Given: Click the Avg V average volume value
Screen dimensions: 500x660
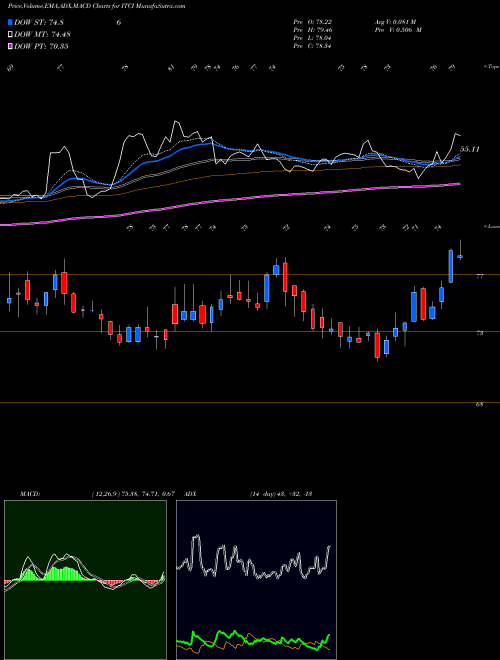Looking at the screenshot, I should coord(395,22).
